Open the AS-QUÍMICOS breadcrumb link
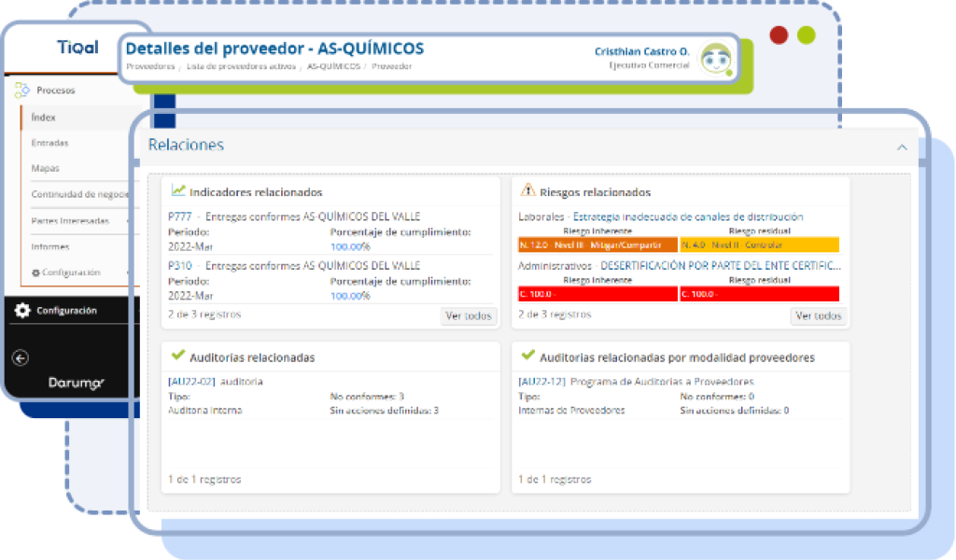Screen dimensions: 956x560 (x=333, y=66)
